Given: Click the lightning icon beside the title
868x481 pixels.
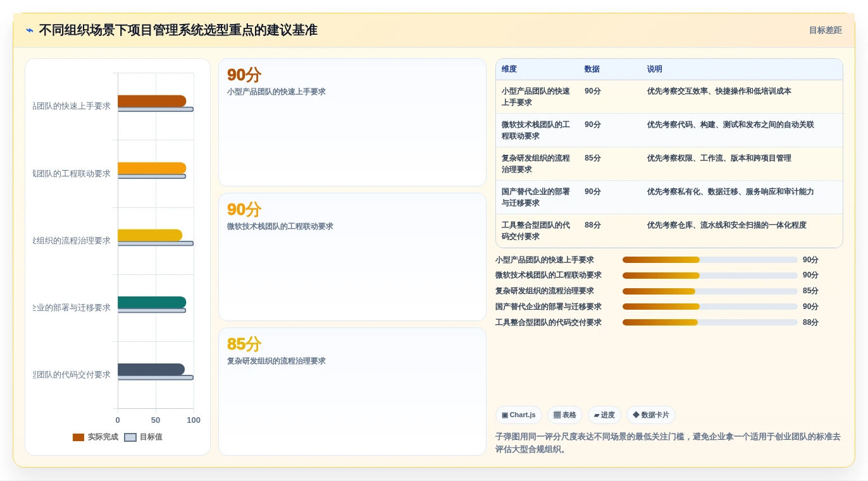Looking at the screenshot, I should 30,30.
